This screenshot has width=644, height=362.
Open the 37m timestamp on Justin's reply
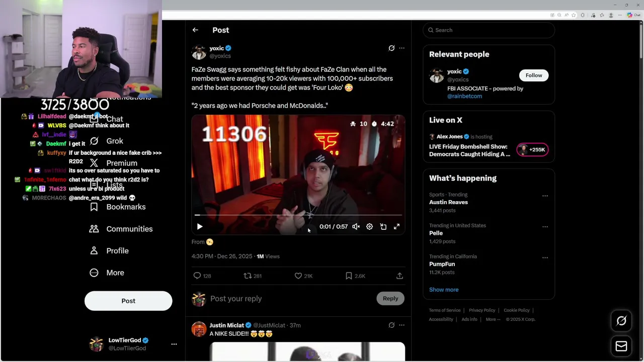295,325
